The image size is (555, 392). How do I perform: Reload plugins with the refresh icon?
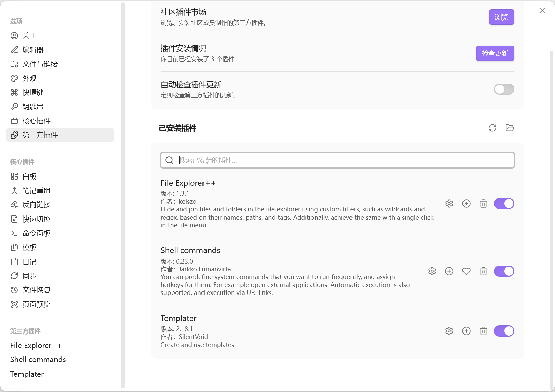click(x=492, y=128)
